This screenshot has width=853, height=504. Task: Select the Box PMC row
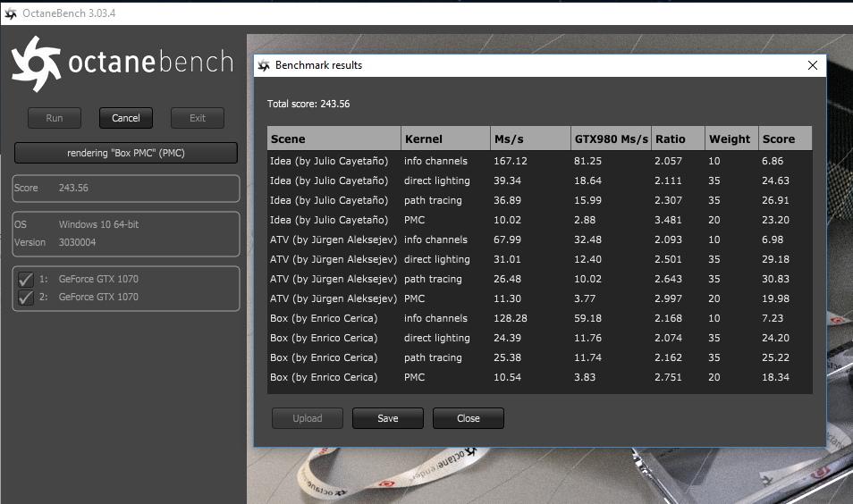pyautogui.click(x=540, y=377)
